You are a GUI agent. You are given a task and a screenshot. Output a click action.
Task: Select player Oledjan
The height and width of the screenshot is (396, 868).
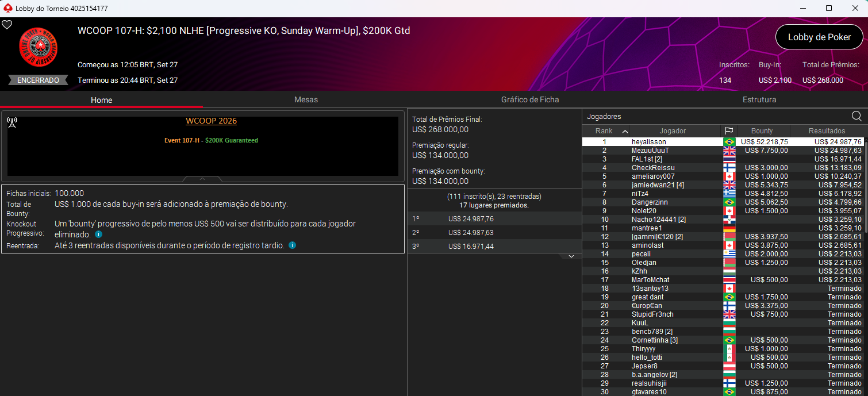pos(723,262)
